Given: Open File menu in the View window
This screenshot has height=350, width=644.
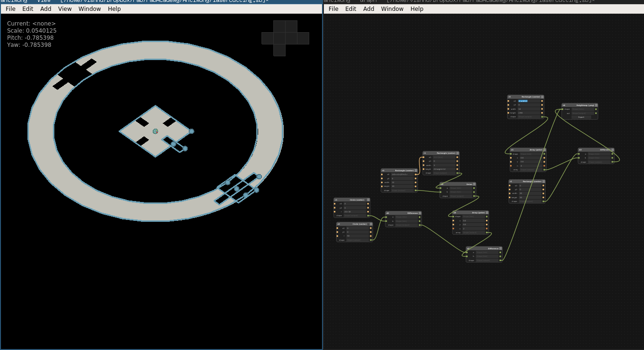Looking at the screenshot, I should click(10, 9).
